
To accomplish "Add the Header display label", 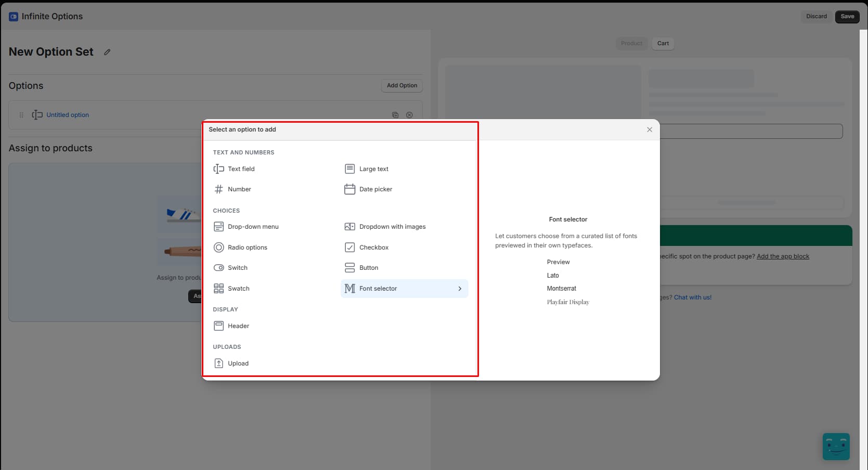I will click(x=239, y=326).
